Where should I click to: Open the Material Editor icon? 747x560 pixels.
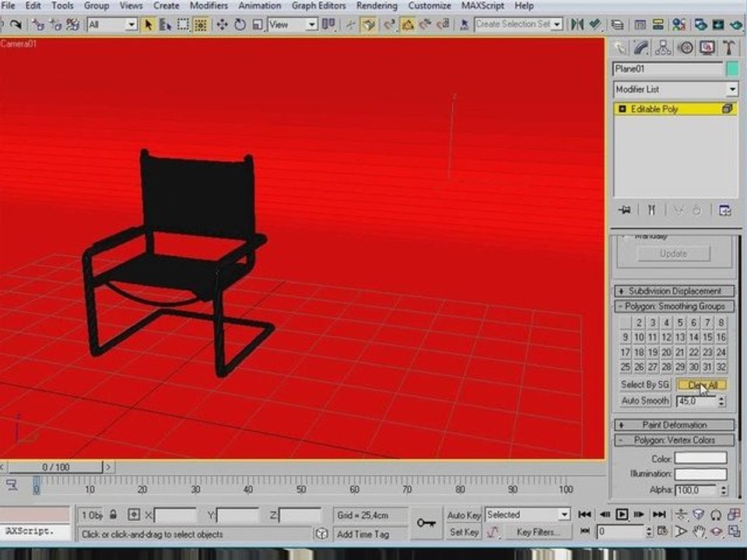click(679, 24)
